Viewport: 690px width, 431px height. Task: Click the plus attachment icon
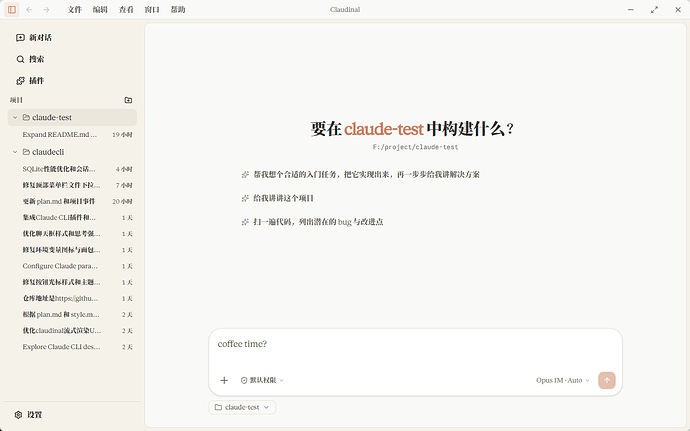[224, 380]
